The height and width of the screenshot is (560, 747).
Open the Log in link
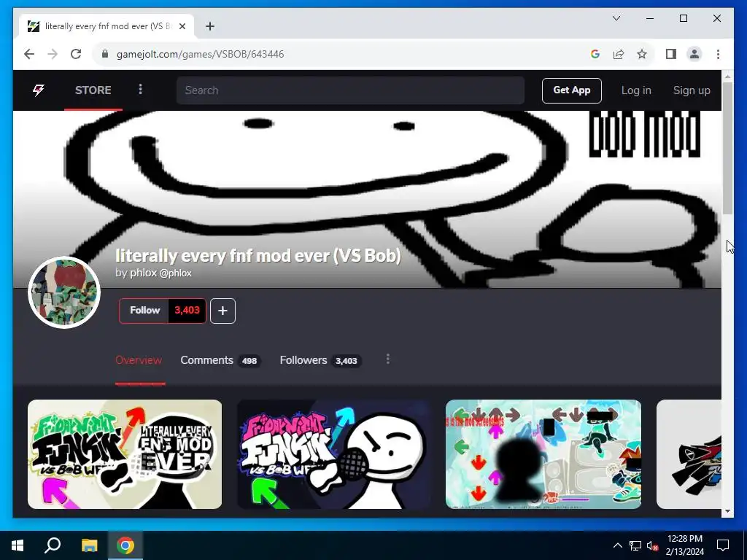636,90
